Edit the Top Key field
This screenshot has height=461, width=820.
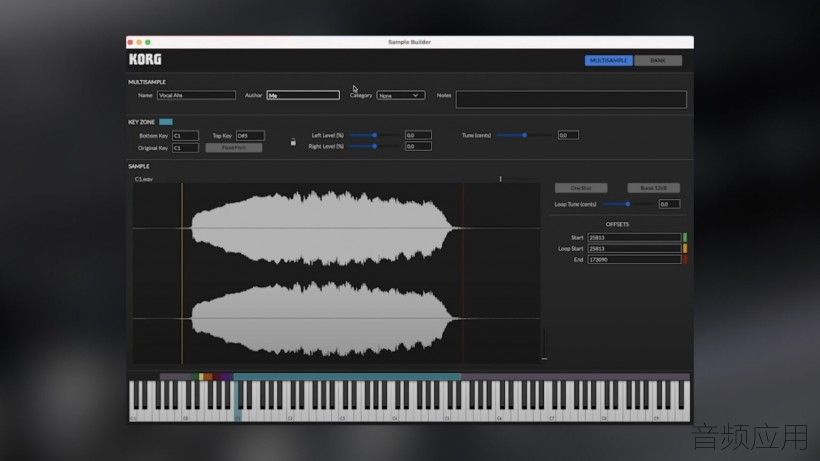click(250, 135)
